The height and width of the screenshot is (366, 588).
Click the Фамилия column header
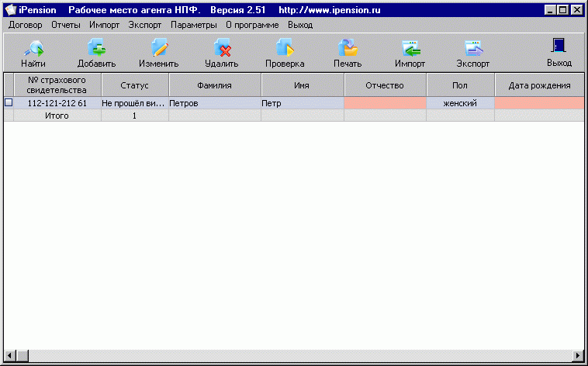pyautogui.click(x=215, y=85)
